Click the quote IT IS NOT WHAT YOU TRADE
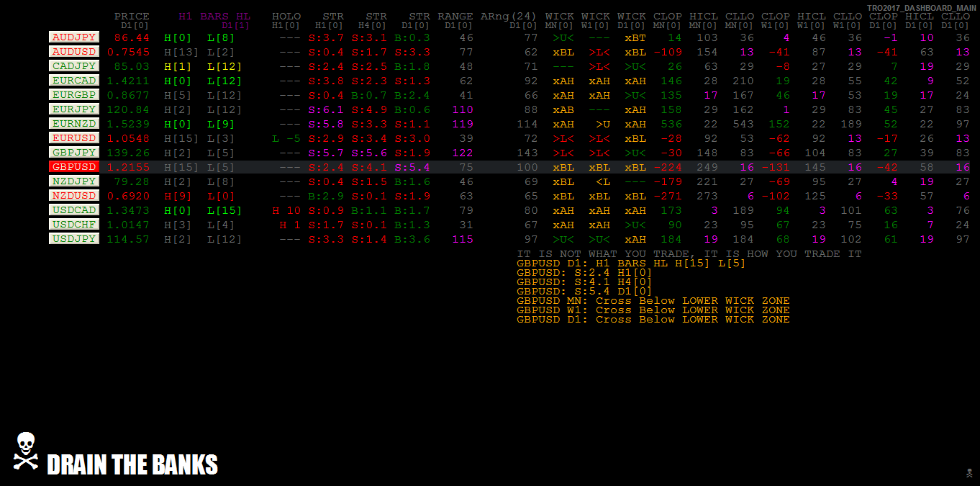Image resolution: width=980 pixels, height=486 pixels. tap(689, 253)
